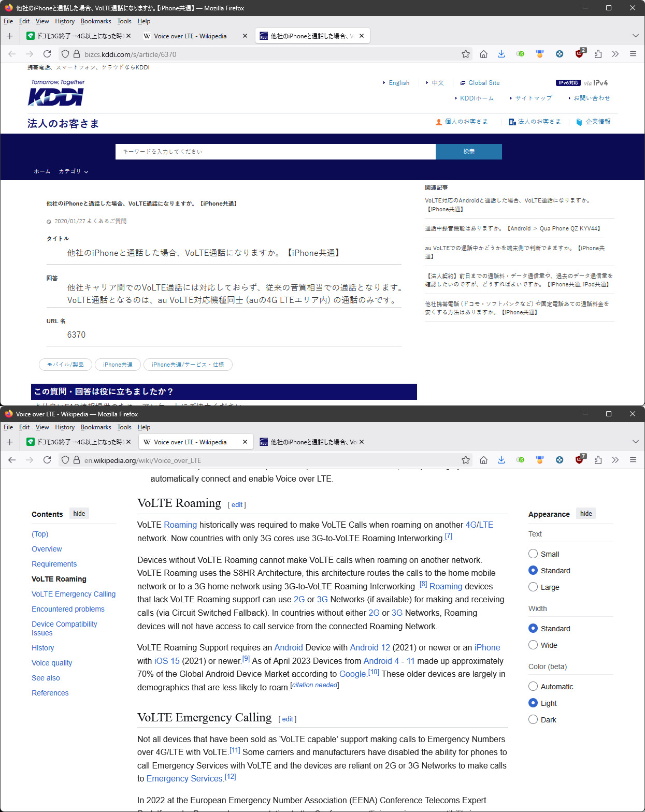The width and height of the screenshot is (645, 812).
Task: Click the 検索 search button
Action: tap(469, 151)
